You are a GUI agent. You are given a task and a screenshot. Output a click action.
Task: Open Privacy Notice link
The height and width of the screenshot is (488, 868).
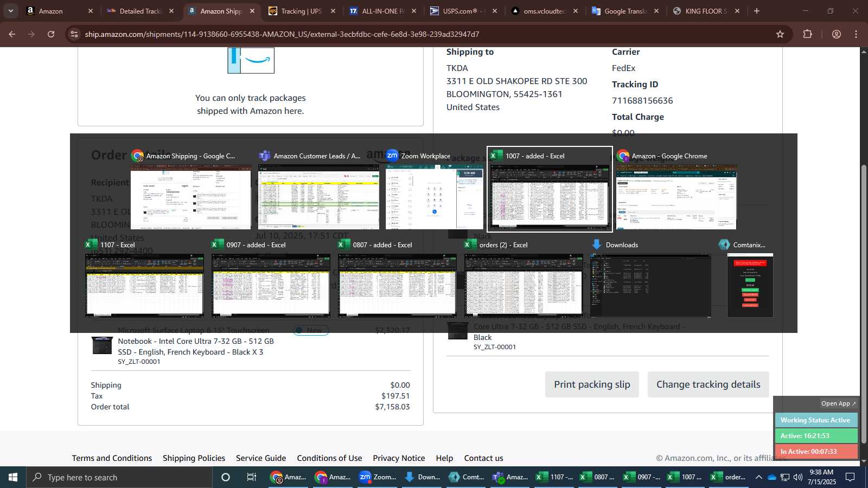(399, 458)
